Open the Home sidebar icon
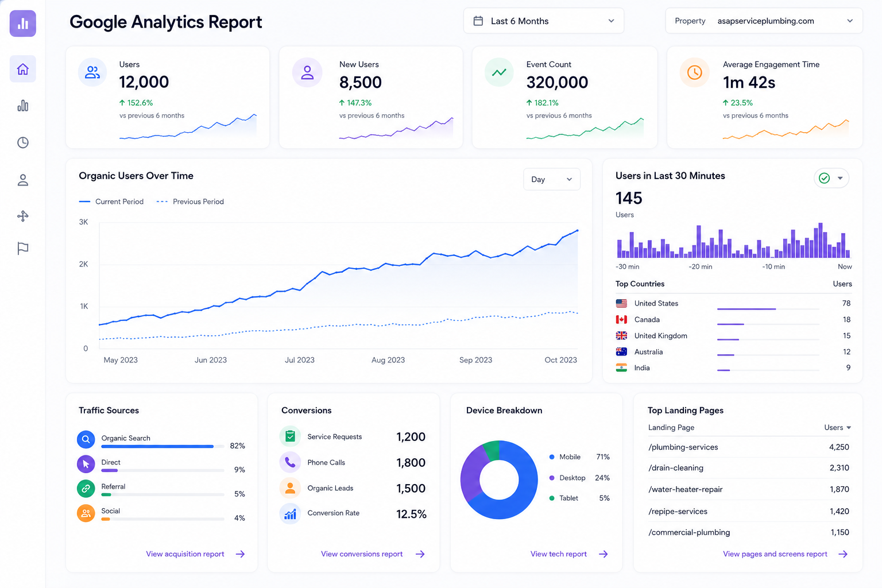This screenshot has height=588, width=882. pyautogui.click(x=23, y=69)
